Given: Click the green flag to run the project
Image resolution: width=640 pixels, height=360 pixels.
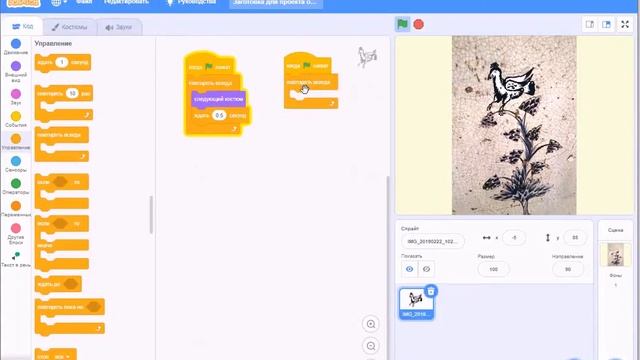Looking at the screenshot, I should point(402,24).
